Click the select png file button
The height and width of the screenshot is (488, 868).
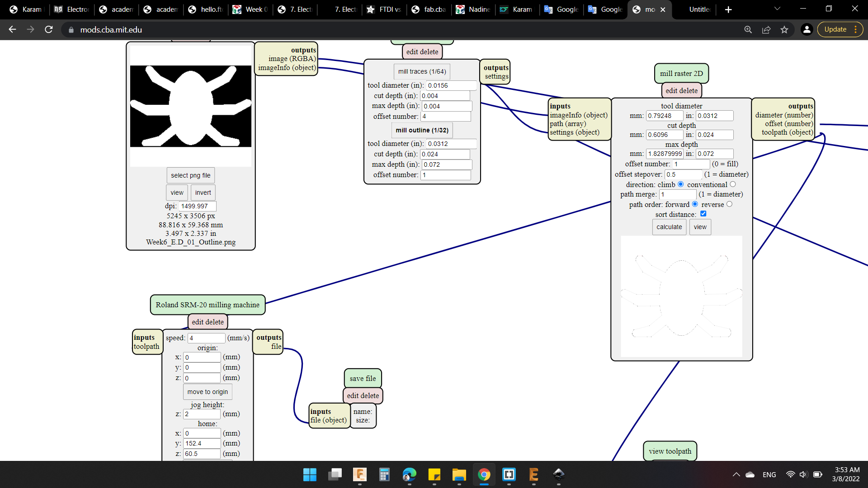[x=190, y=175]
